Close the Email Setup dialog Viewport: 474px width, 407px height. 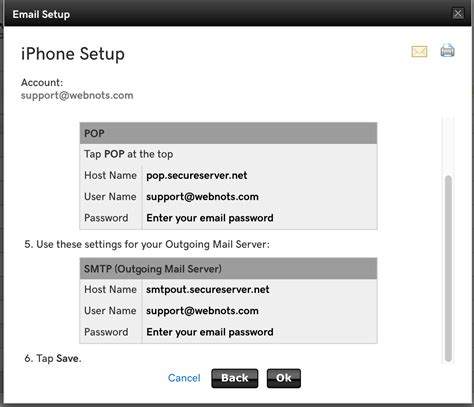[458, 14]
